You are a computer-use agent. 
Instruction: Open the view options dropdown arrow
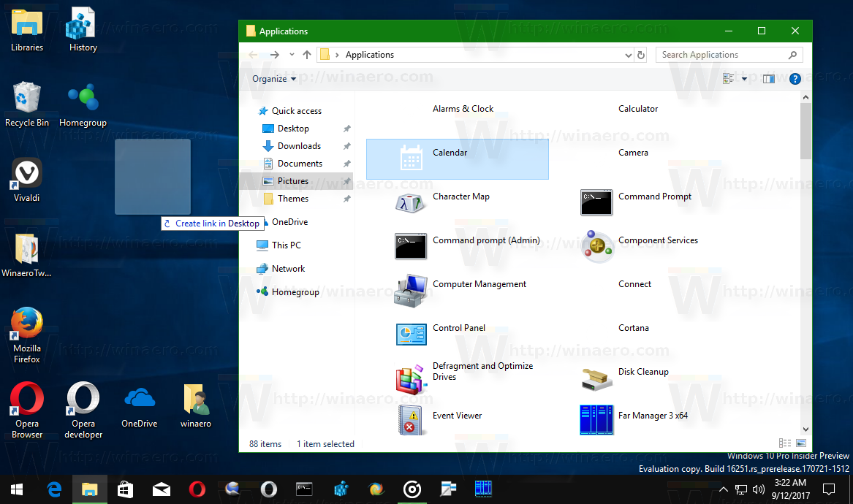point(744,79)
